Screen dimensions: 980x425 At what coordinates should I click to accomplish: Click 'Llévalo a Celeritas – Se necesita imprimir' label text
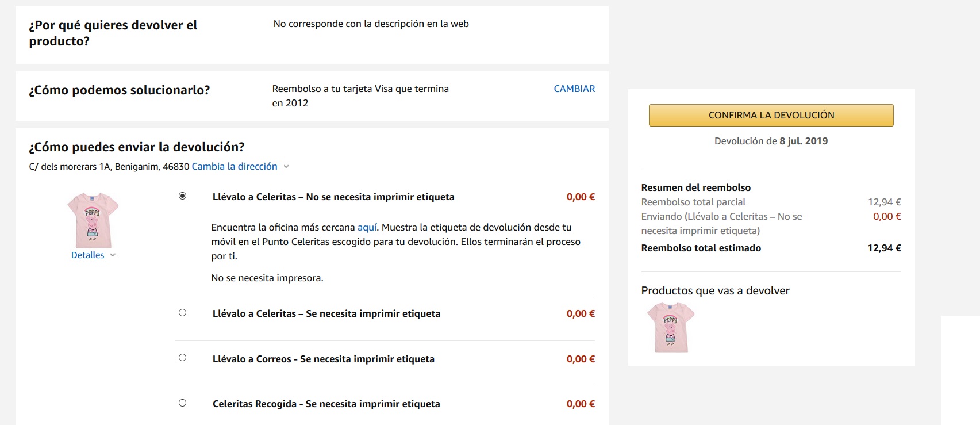(326, 313)
